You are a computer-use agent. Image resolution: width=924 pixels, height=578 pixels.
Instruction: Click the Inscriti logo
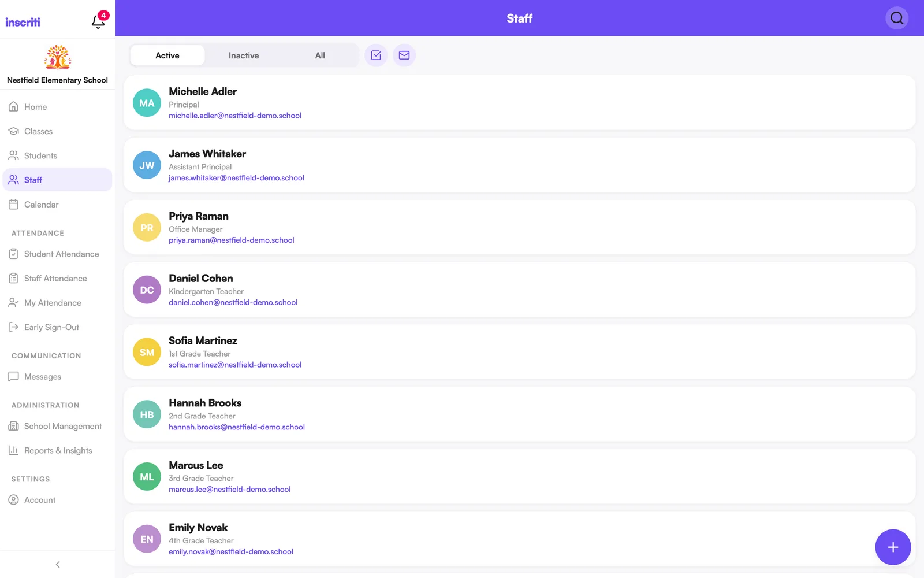(x=23, y=22)
